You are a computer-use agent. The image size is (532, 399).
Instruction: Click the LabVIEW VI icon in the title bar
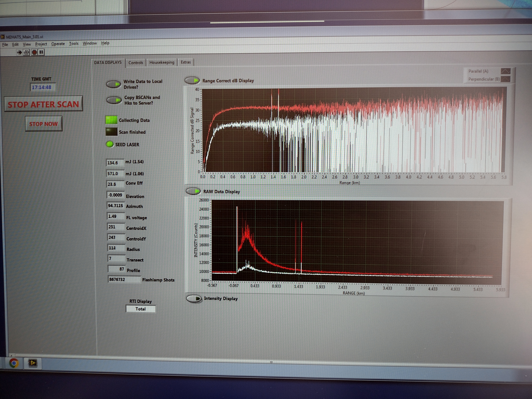[x=3, y=37]
